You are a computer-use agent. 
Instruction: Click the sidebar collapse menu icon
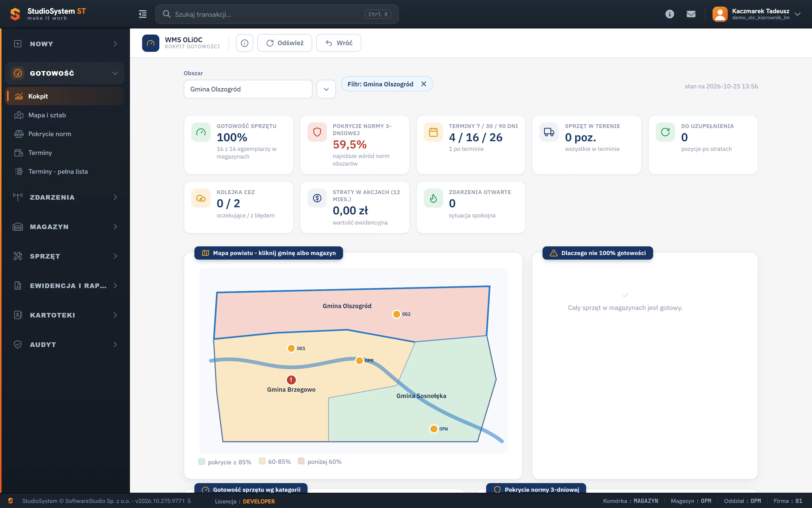[143, 14]
